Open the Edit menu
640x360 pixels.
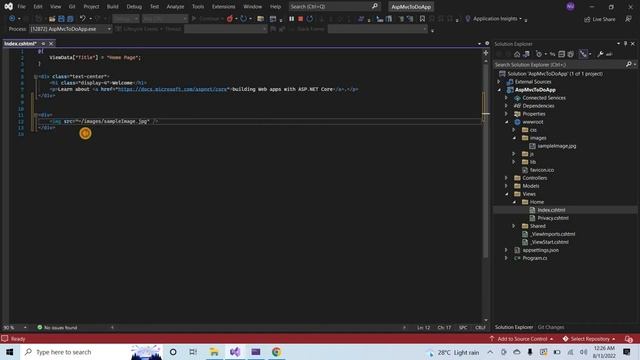(38, 7)
